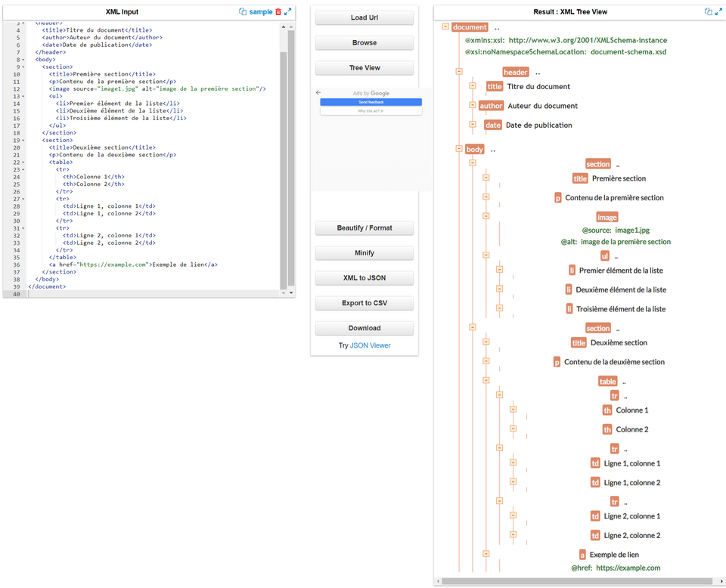Collapse the tr node containing Ligne 2 cells

(x=499, y=500)
